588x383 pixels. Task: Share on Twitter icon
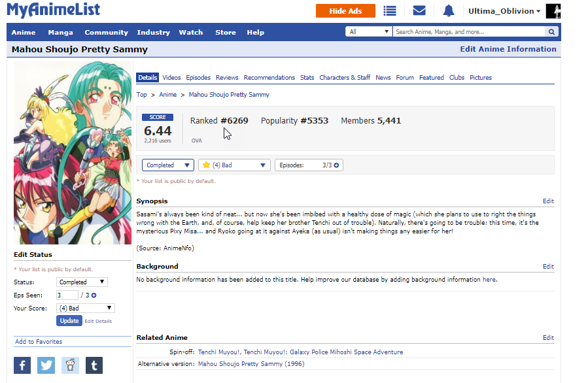click(x=46, y=365)
